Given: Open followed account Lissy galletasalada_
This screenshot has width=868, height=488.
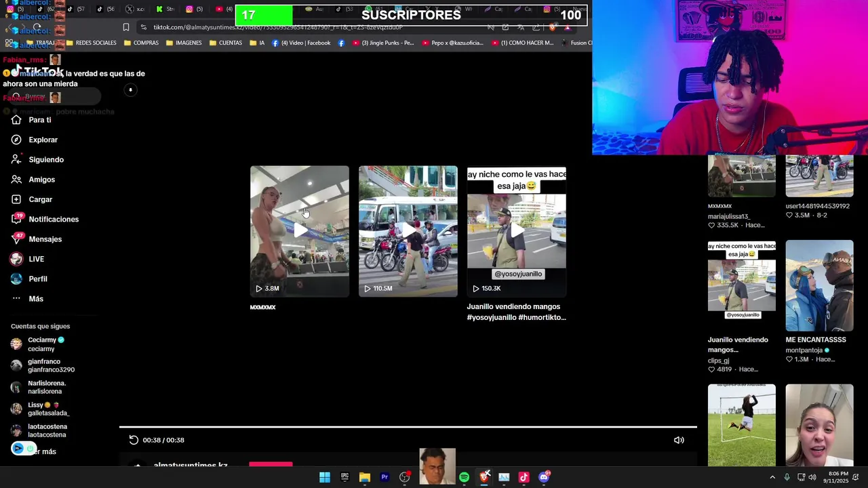Looking at the screenshot, I should [40, 409].
